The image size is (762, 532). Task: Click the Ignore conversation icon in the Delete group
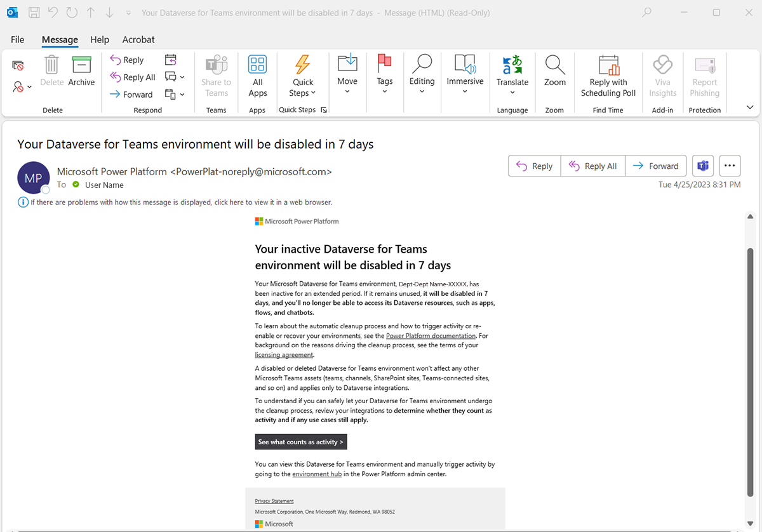tap(18, 65)
